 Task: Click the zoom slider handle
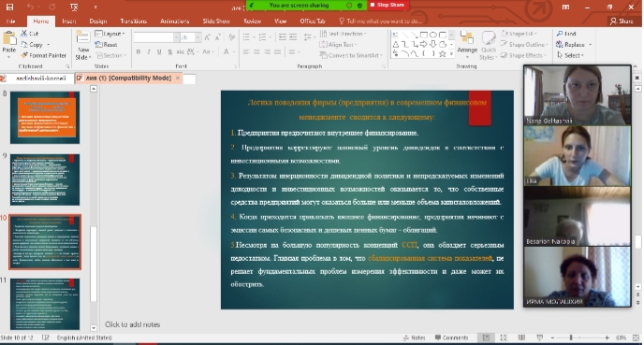pyautogui.click(x=571, y=338)
